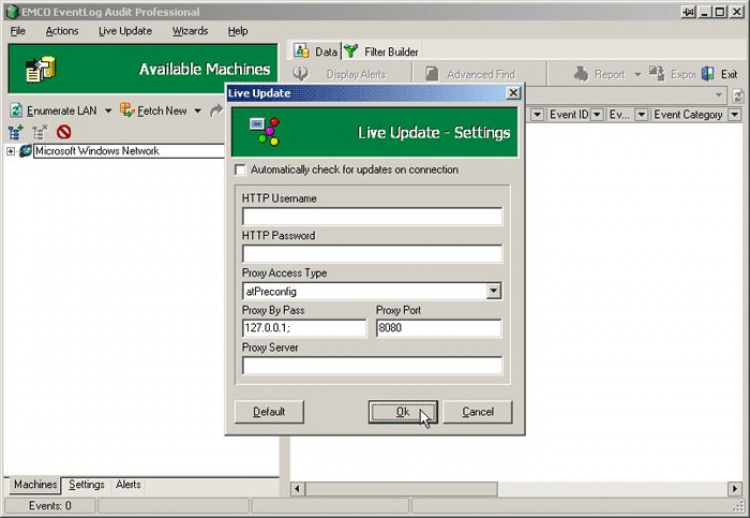This screenshot has height=518, width=750.
Task: Click the add machine tree icon
Action: pos(15,132)
